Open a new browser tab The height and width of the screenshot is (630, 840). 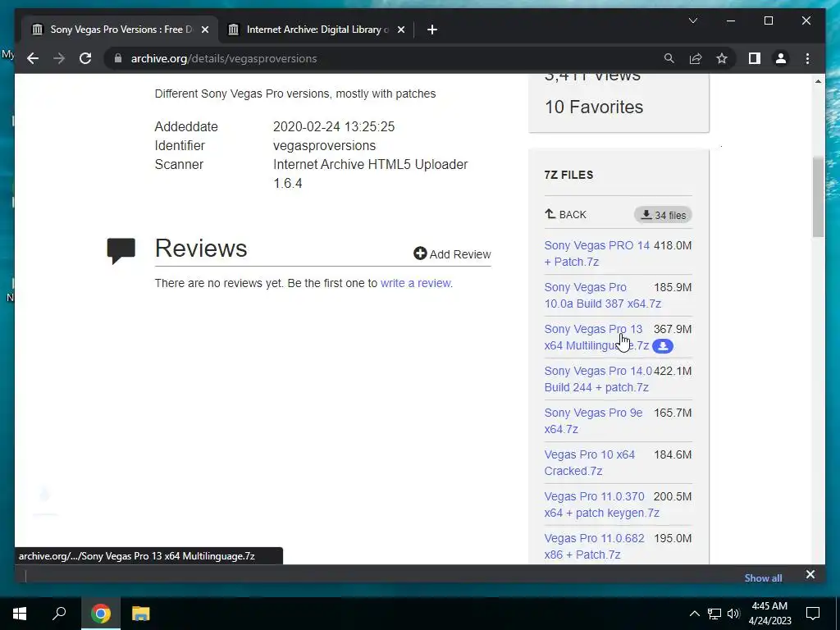pos(432,30)
